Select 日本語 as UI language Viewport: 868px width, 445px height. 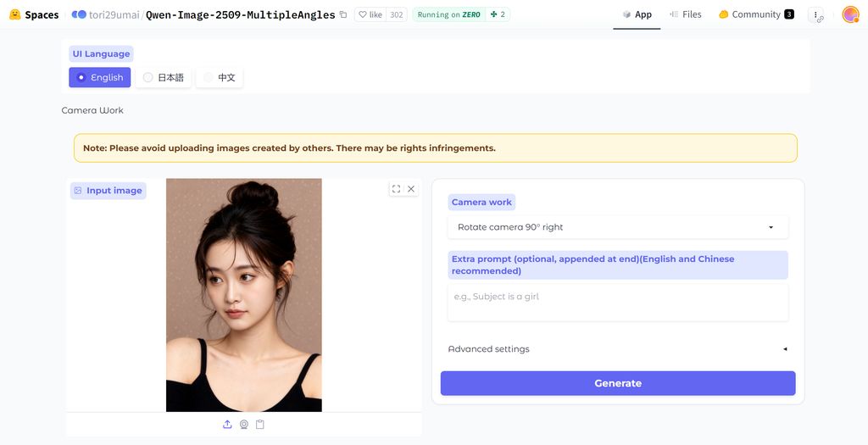point(164,77)
